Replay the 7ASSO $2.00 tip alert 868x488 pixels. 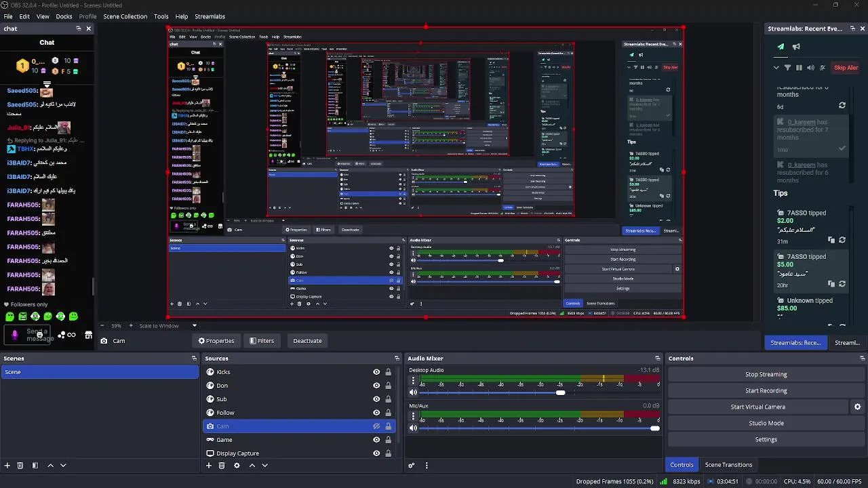842,240
